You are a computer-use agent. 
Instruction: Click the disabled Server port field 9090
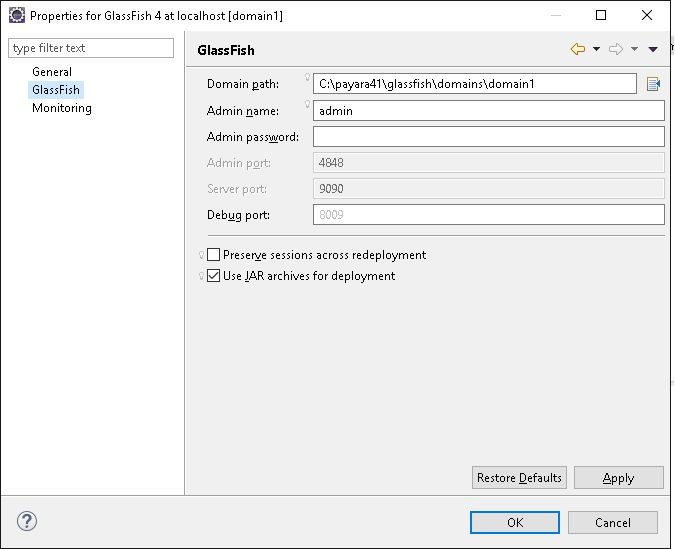click(489, 189)
